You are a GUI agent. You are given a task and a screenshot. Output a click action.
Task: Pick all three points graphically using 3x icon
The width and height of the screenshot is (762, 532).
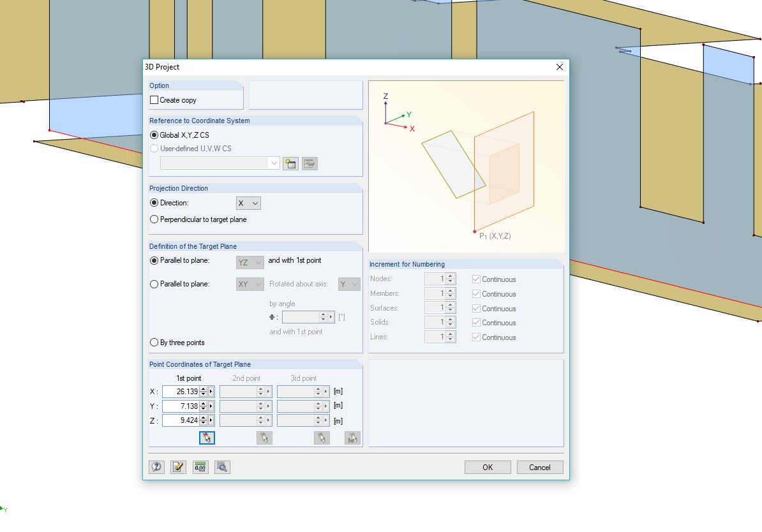(x=352, y=438)
